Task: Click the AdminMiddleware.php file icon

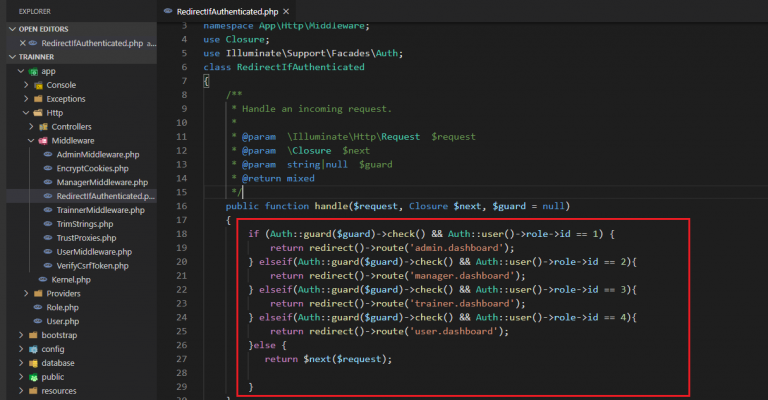Action: [x=48, y=154]
